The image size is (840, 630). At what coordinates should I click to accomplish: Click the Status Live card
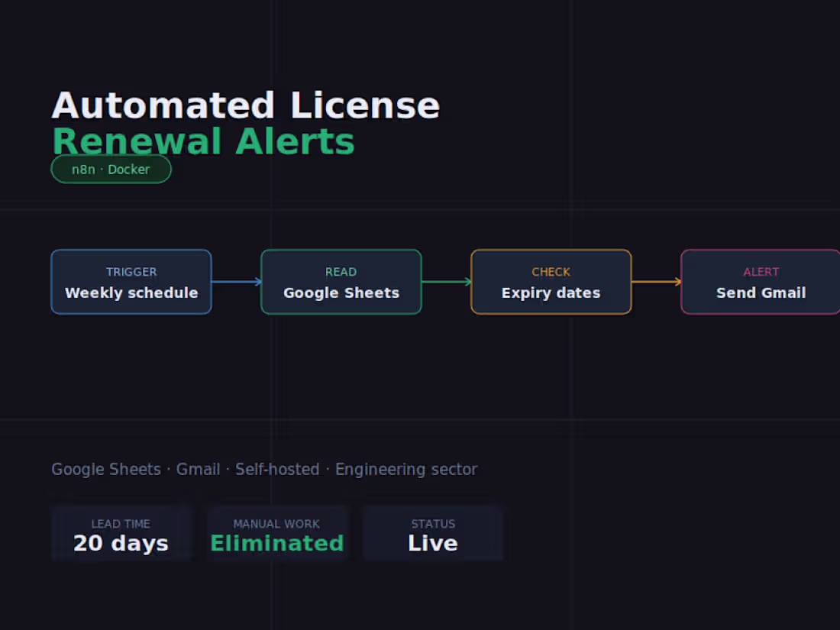(x=433, y=533)
